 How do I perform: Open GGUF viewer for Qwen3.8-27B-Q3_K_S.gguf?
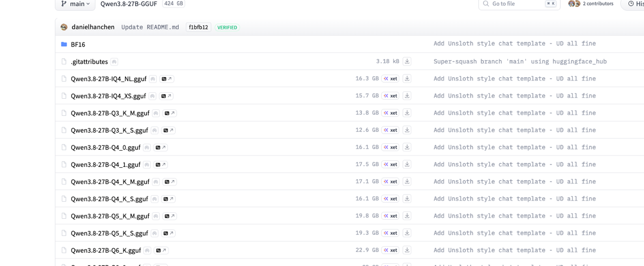click(x=169, y=130)
